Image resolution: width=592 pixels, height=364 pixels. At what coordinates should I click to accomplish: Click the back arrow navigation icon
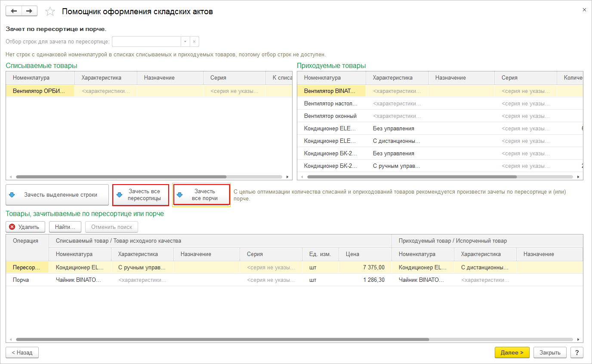[14, 11]
